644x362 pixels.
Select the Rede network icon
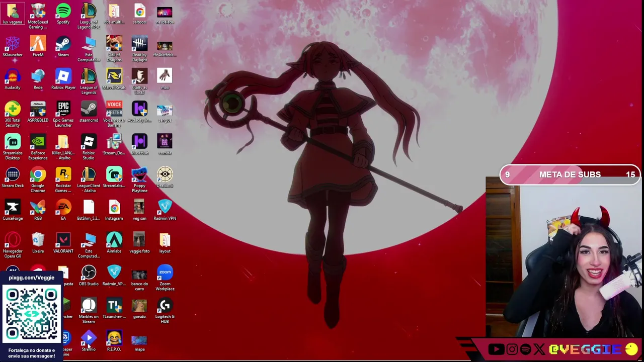38,79
